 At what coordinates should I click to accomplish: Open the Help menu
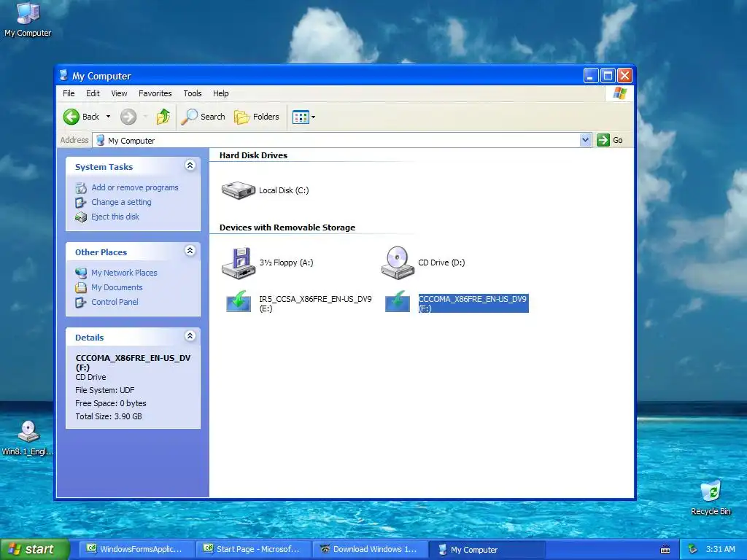pos(220,93)
